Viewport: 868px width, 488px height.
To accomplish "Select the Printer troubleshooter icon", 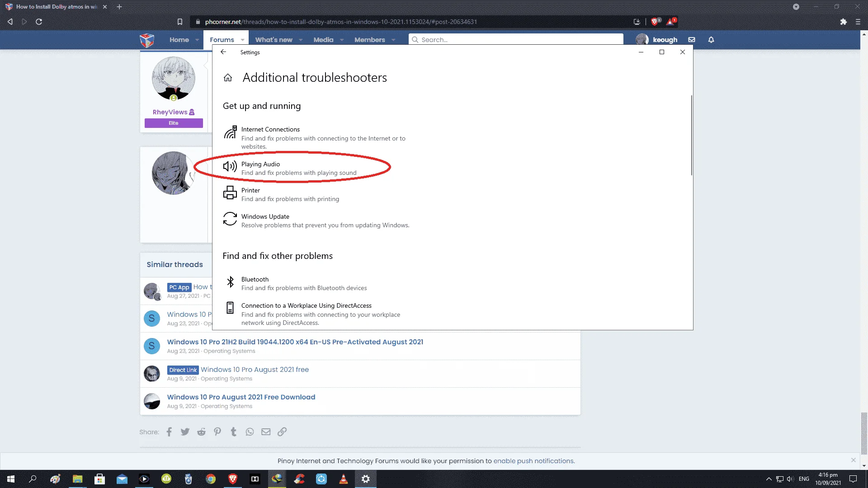I will [230, 192].
